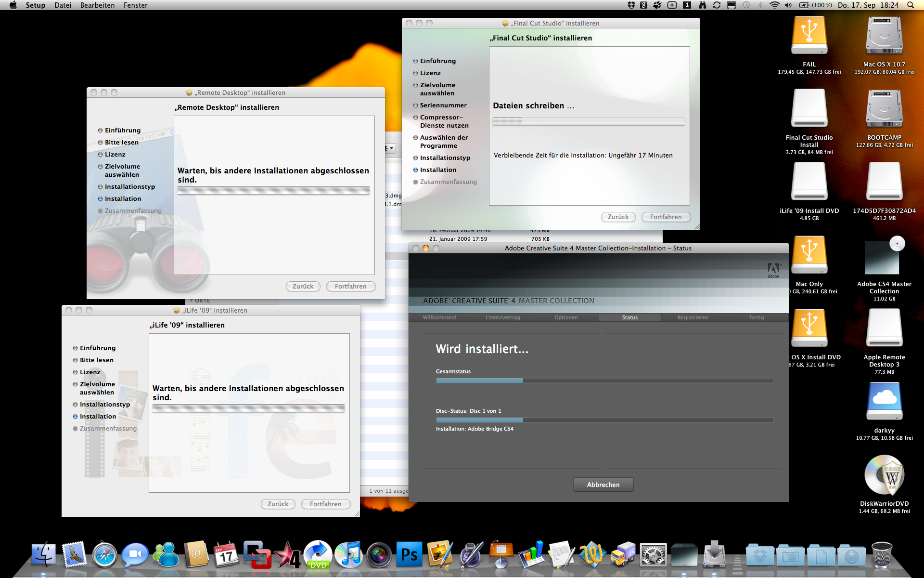The width and height of the screenshot is (924, 578).
Task: Click the Gesamtstatus progress bar
Action: pos(604,381)
